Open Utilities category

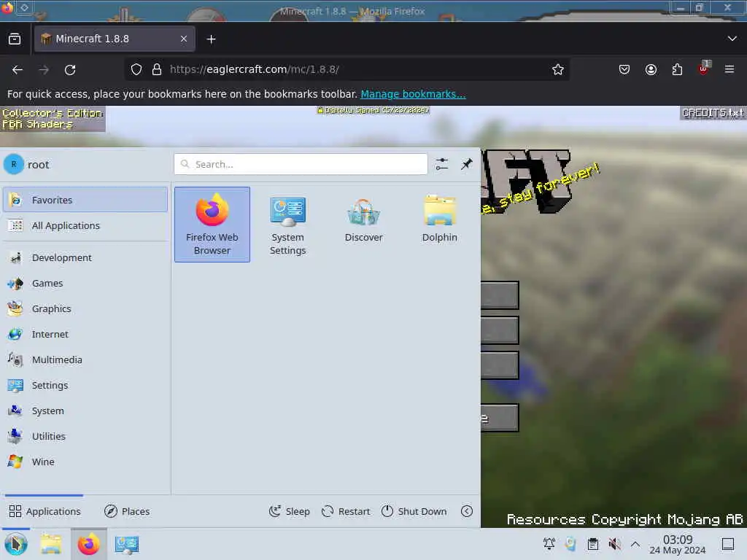(85, 436)
